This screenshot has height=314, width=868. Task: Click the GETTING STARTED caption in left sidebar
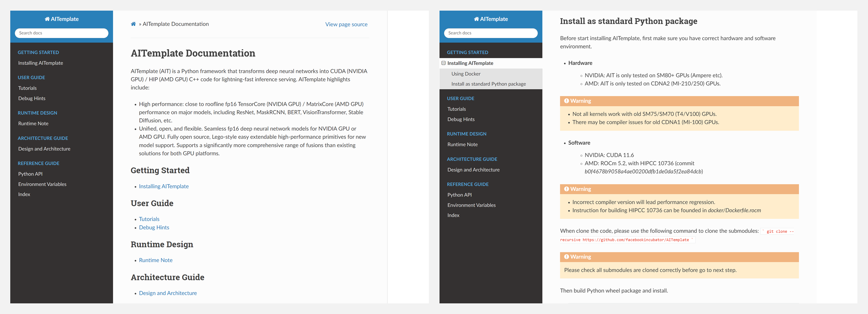(38, 52)
